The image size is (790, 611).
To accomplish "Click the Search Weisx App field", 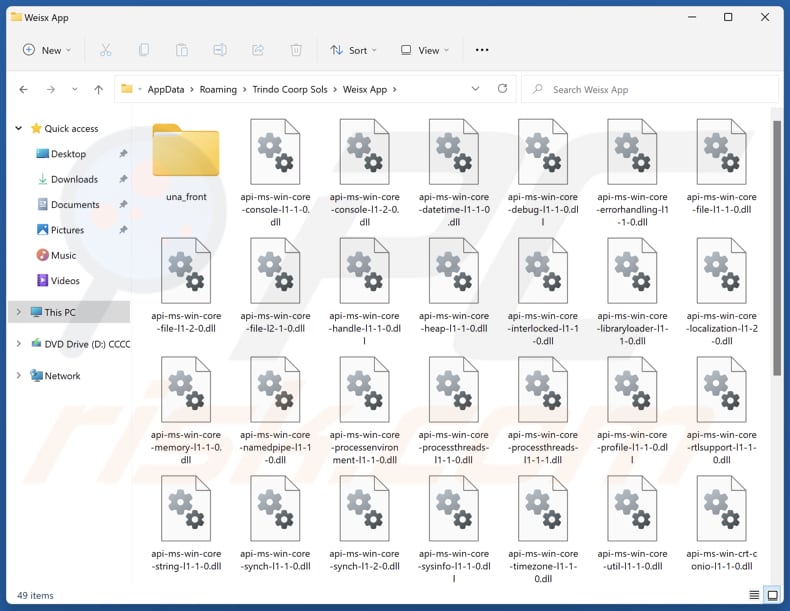I will click(x=650, y=90).
